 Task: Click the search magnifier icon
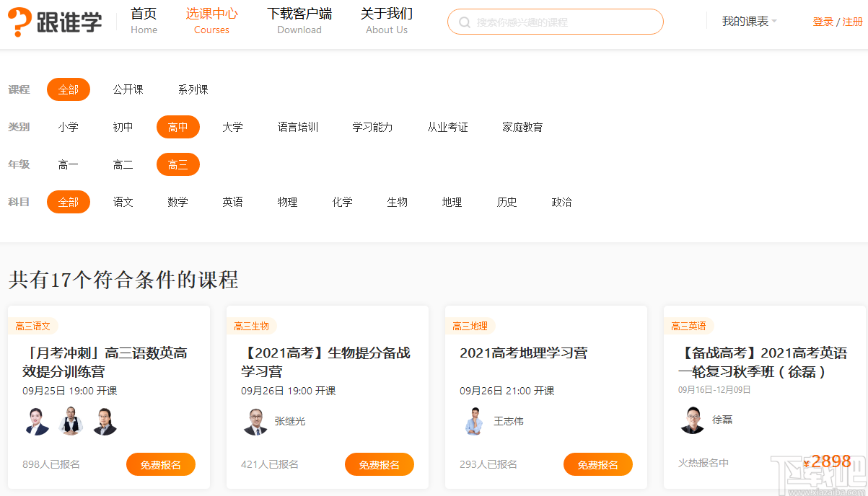pos(465,22)
